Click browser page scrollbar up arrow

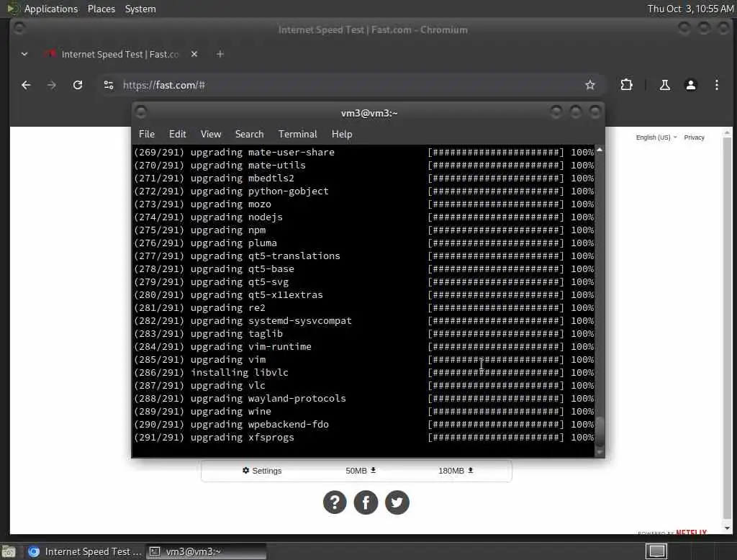(727, 133)
